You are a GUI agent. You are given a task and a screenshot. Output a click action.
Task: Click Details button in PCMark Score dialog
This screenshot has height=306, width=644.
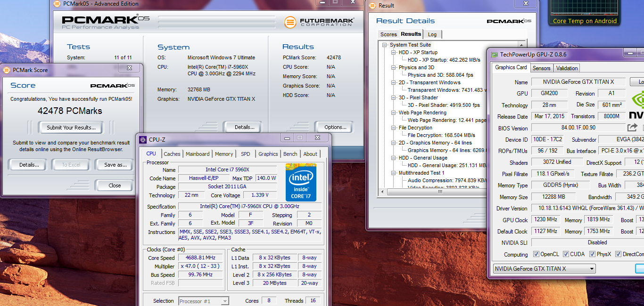click(29, 165)
